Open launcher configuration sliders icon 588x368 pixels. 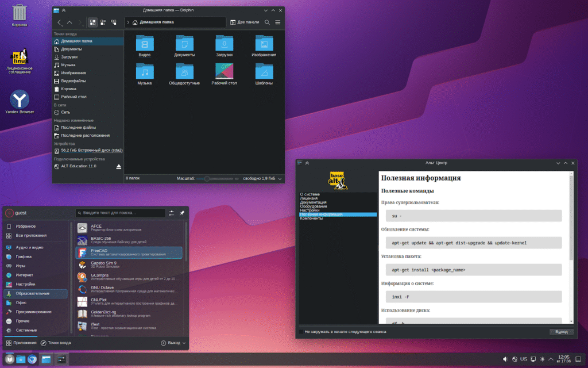(171, 213)
